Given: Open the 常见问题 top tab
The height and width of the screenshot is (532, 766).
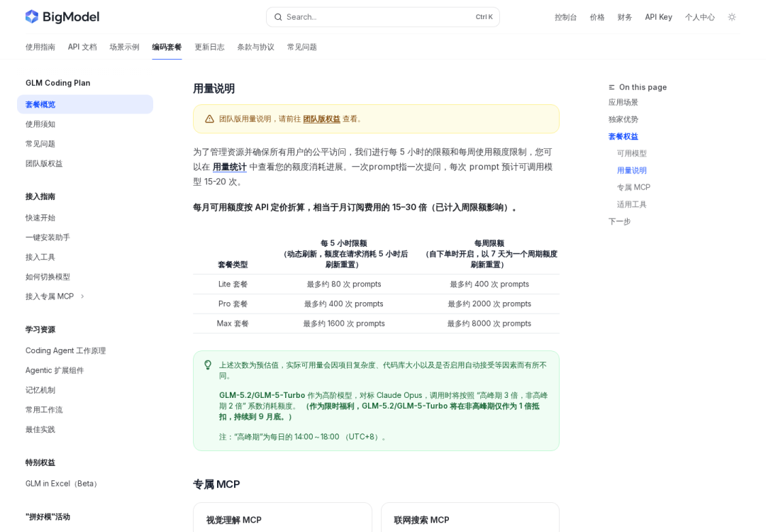Looking at the screenshot, I should click(x=301, y=47).
